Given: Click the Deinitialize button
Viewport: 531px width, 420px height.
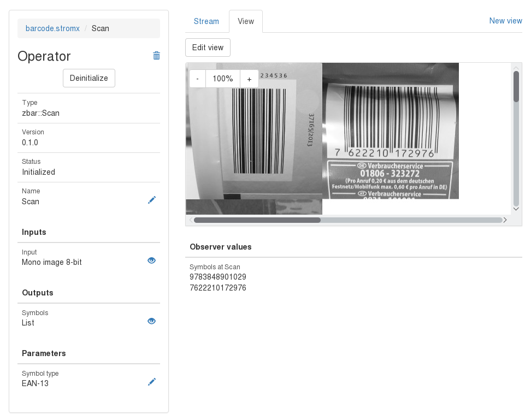Looking at the screenshot, I should pyautogui.click(x=89, y=78).
